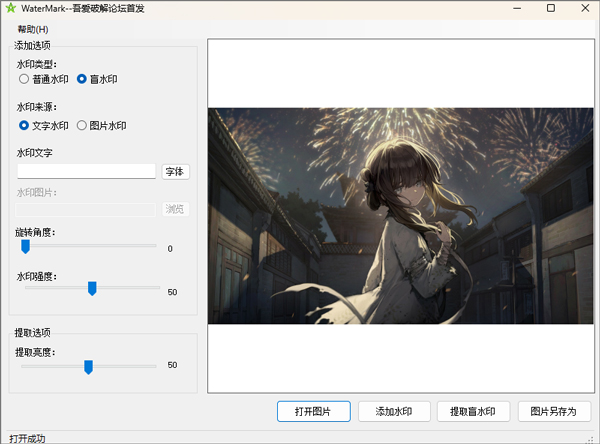Click the 水印强度 slider handle
This screenshot has width=600, height=444.
coord(92,289)
